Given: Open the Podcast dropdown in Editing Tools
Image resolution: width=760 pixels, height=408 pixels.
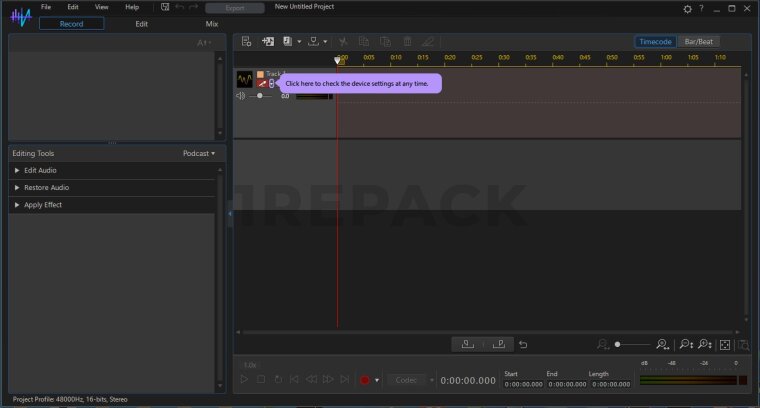Looking at the screenshot, I should pos(198,153).
